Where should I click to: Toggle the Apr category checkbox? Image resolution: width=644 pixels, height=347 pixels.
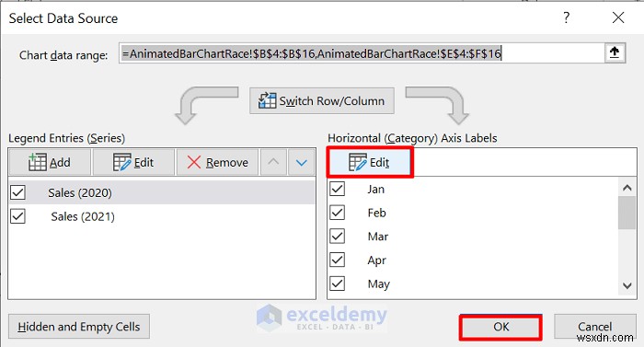[x=338, y=260]
